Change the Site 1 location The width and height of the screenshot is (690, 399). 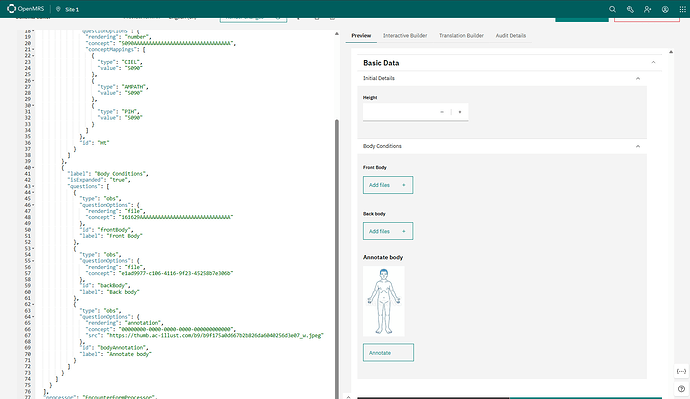(x=68, y=9)
